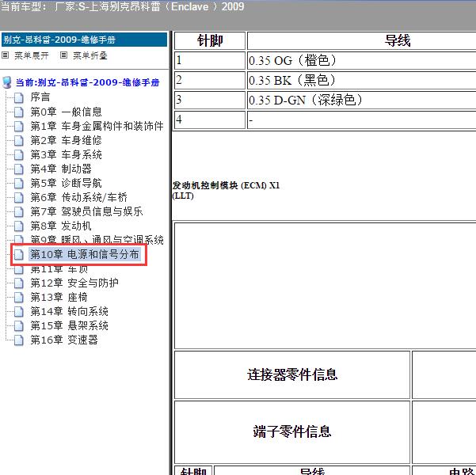Click the 菜单展开 expand-menu link
476x475 pixels.
click(x=32, y=55)
